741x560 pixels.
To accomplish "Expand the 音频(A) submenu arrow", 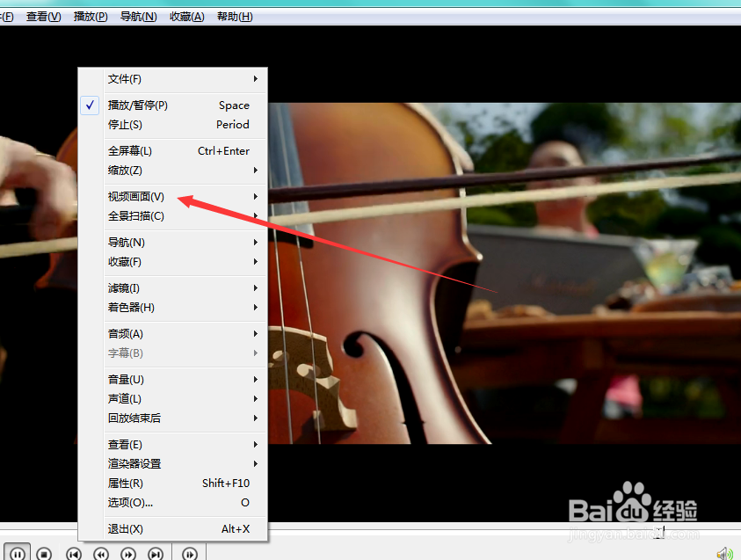I will [x=255, y=334].
